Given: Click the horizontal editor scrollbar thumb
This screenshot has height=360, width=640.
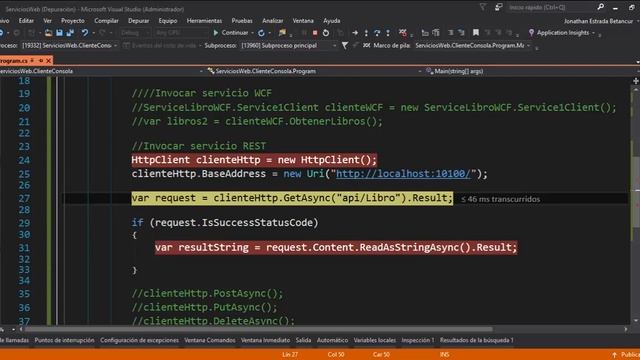Looking at the screenshot, I should (x=258, y=329).
